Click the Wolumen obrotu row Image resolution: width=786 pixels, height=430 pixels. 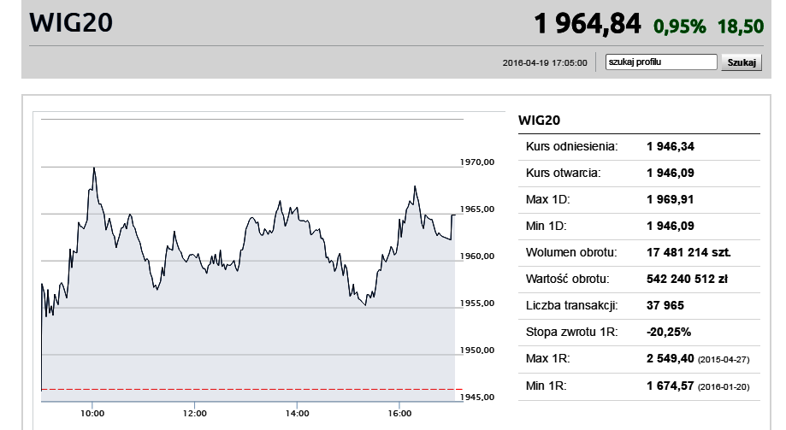point(639,253)
